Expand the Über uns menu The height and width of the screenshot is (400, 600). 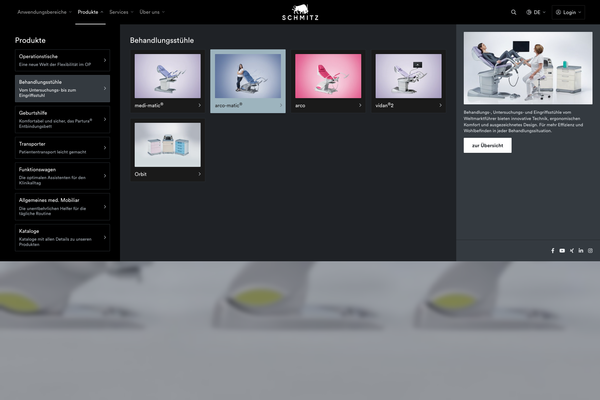152,12
